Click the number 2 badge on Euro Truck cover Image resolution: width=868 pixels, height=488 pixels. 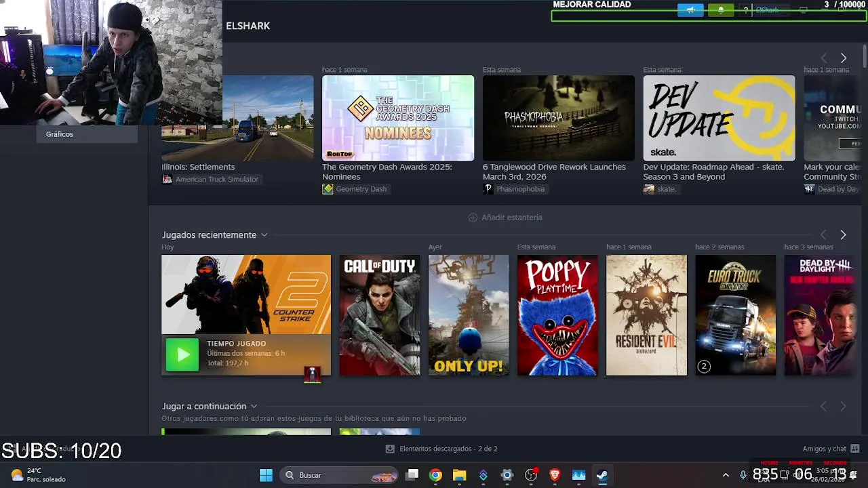click(x=704, y=367)
